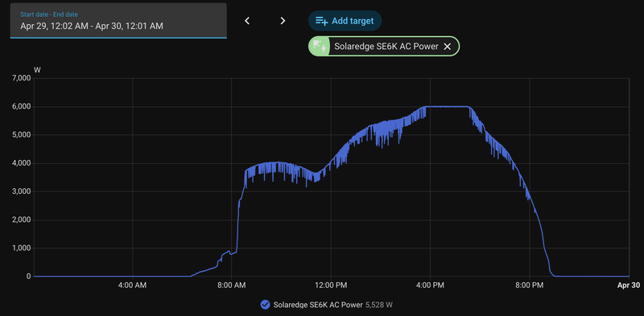Click the 4:00 PM x-axis label
Viewport: 644px width, 316px height.
[430, 285]
